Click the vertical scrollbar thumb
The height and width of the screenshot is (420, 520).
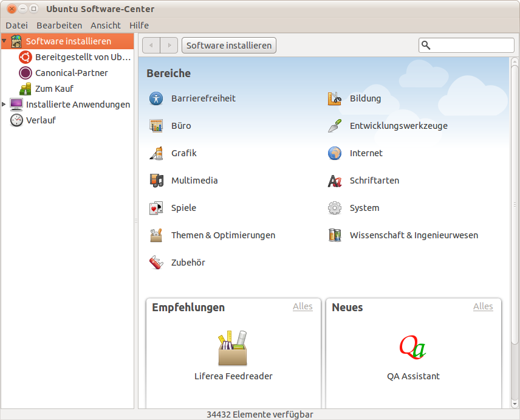515,205
